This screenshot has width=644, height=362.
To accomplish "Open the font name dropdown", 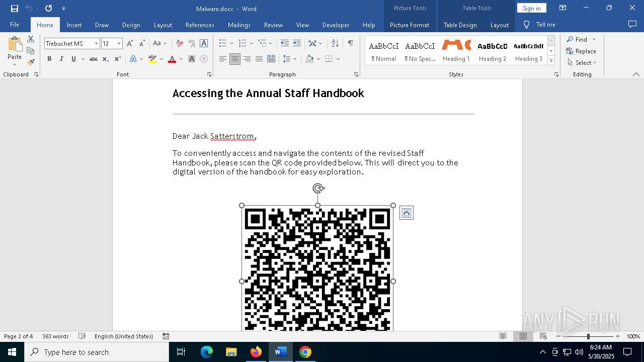I will pos(96,44).
